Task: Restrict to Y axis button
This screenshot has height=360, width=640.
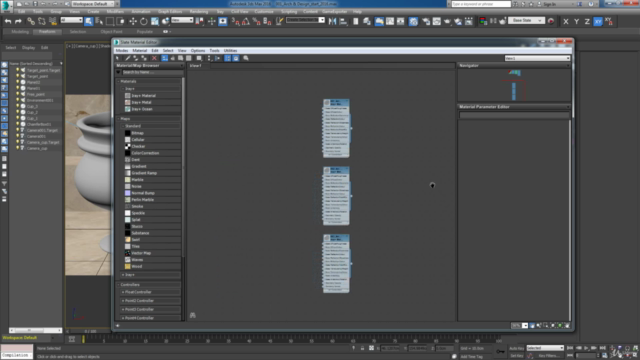Action: 576,22
